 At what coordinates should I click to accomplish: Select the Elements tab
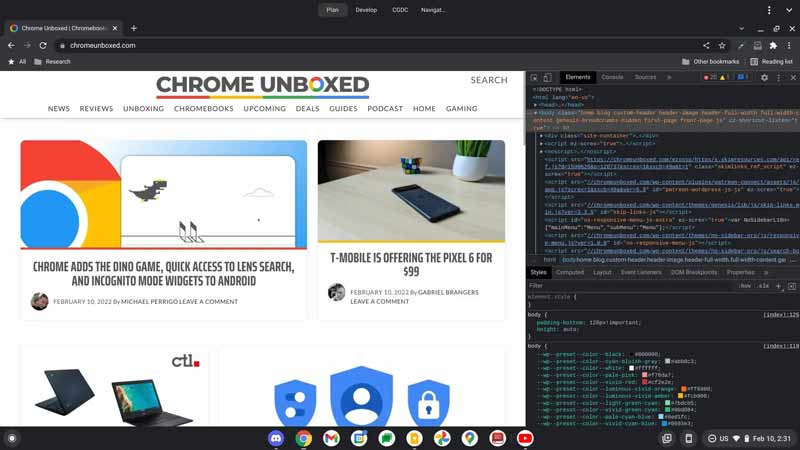tap(578, 77)
